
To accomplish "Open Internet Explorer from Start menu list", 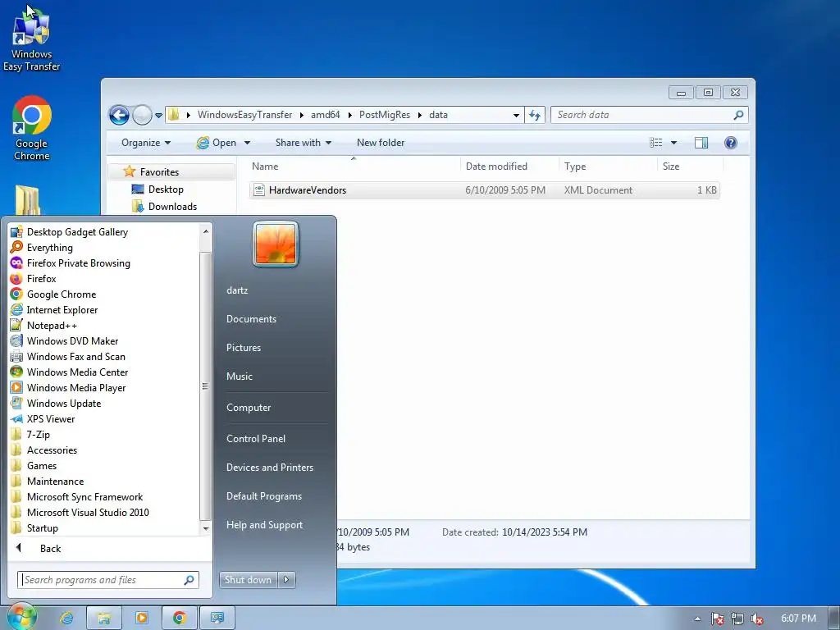I will pyautogui.click(x=62, y=309).
